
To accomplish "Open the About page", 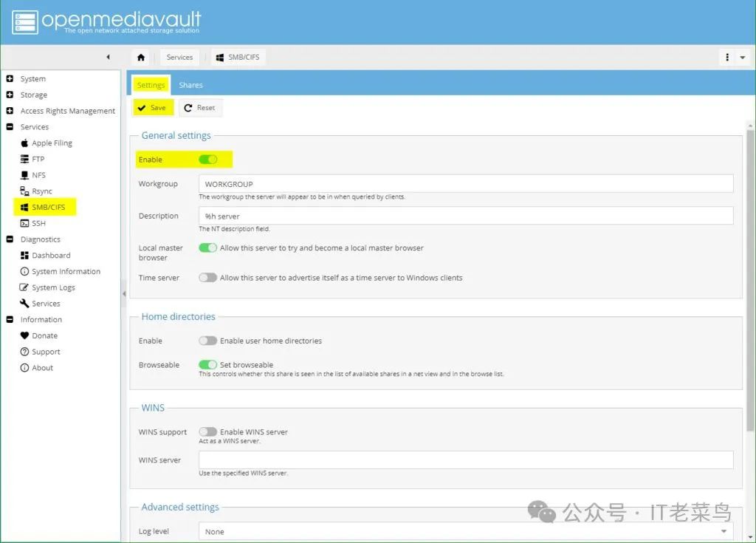I will pos(37,367).
